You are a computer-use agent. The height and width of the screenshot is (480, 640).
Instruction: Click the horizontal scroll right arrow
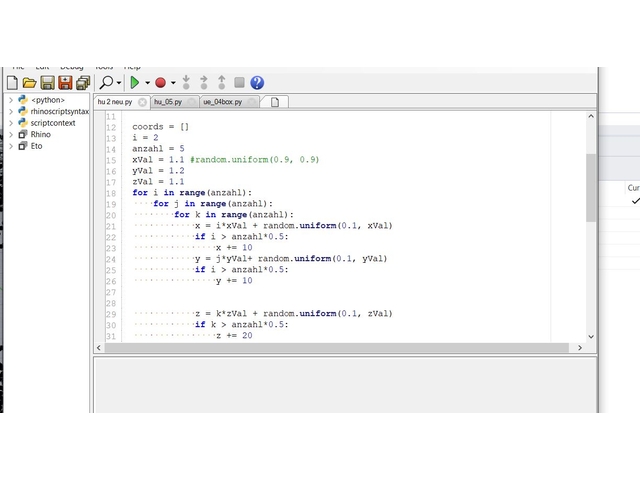tap(580, 348)
